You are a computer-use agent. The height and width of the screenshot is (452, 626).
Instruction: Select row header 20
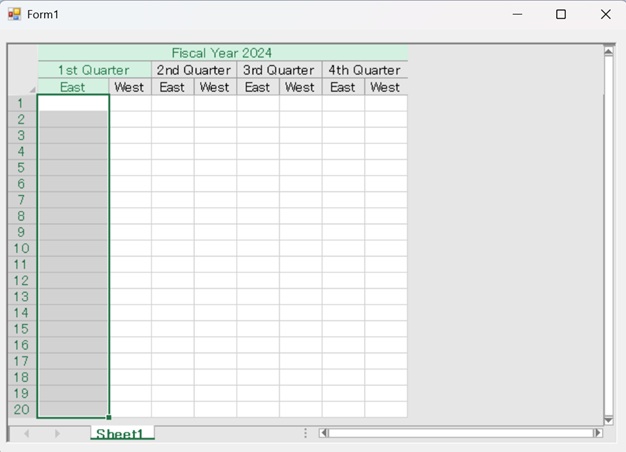point(22,409)
